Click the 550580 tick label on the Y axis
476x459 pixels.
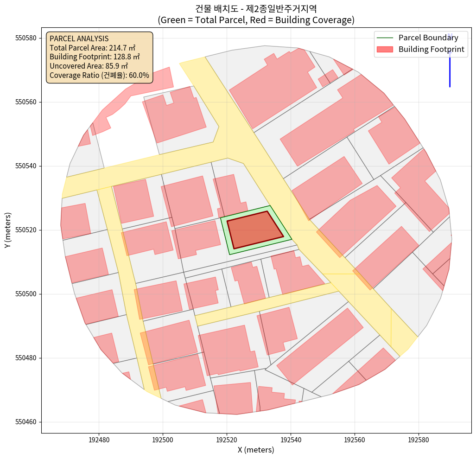tap(26, 38)
